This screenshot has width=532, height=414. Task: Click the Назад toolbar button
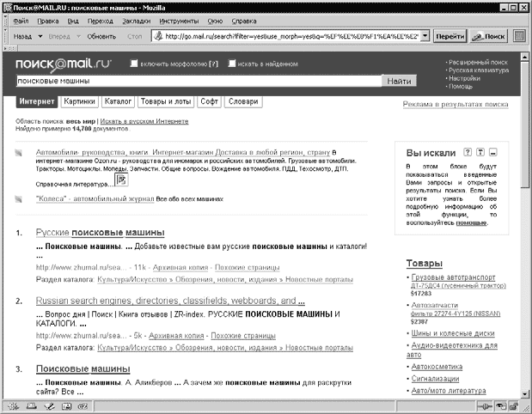[x=22, y=36]
